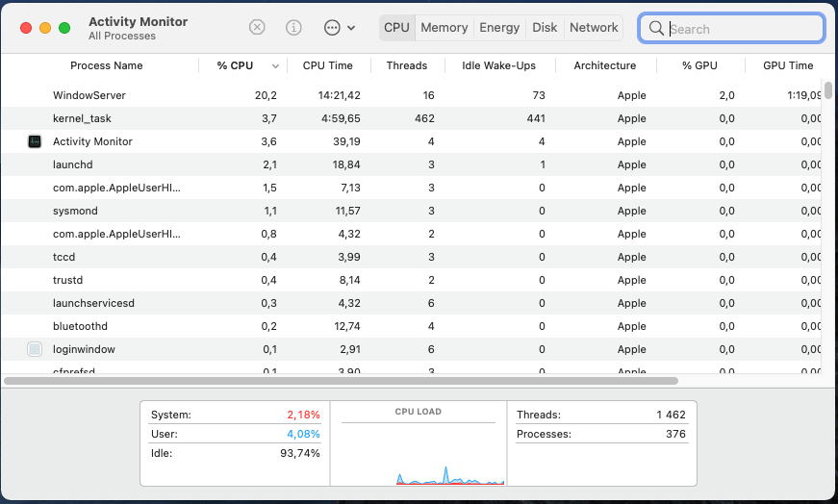Viewport: 838px width, 504px height.
Task: Click System percentage value 2,18%
Action: click(x=303, y=415)
